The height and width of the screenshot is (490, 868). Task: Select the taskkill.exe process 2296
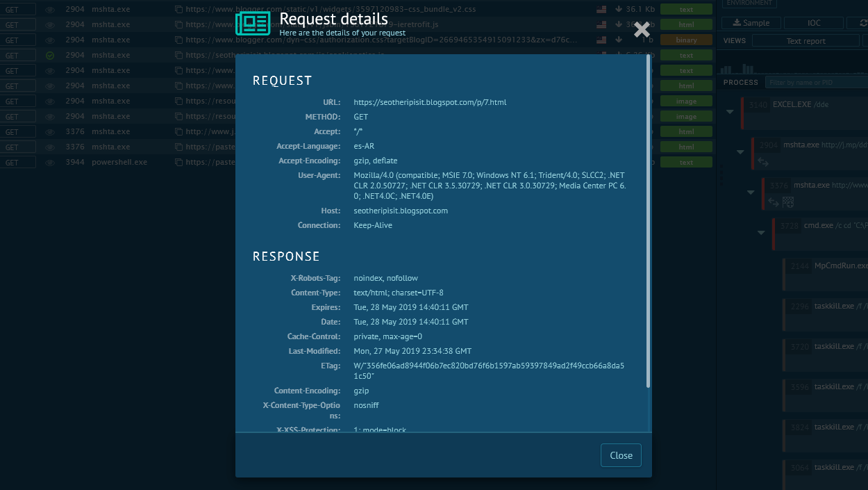[x=826, y=315]
